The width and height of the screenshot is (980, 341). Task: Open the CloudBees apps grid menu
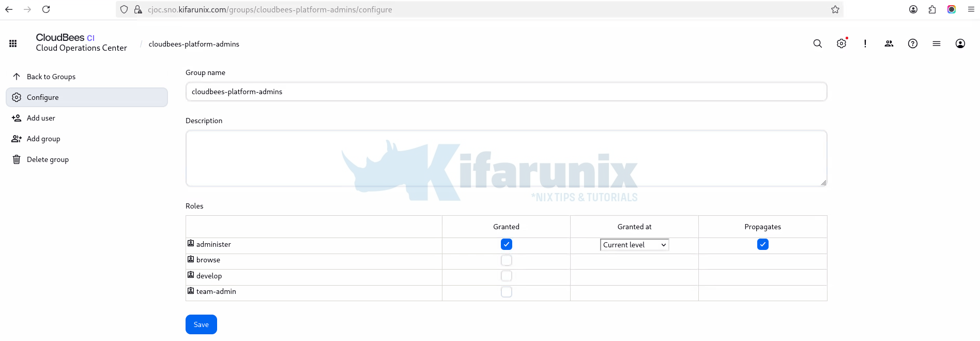point(13,43)
